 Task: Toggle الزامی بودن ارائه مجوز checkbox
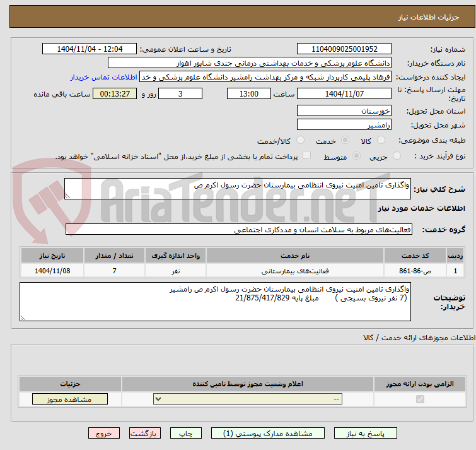420,399
